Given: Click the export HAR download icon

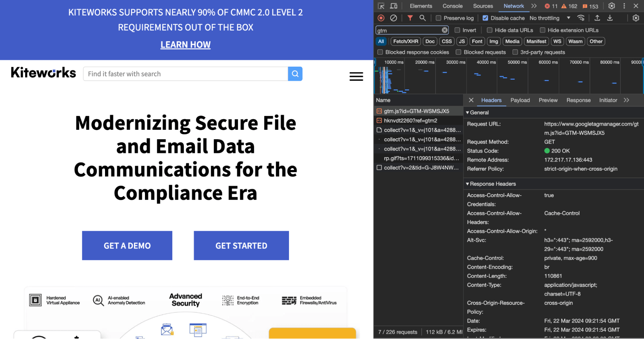Looking at the screenshot, I should coord(610,18).
